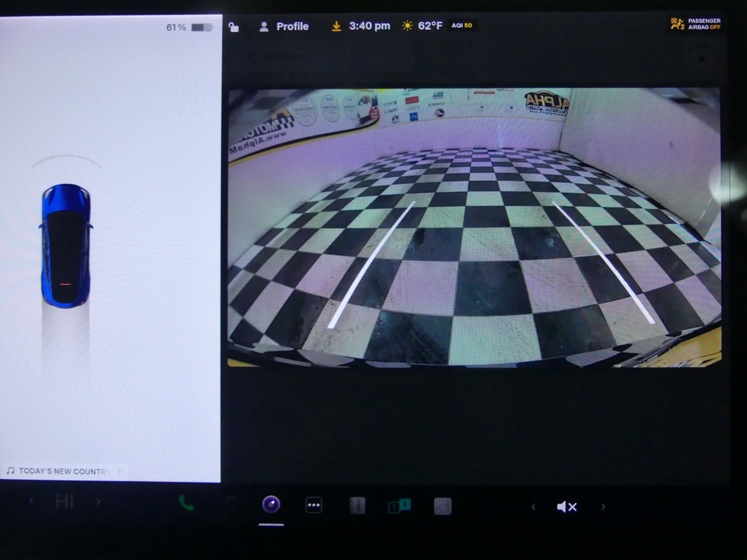
Task: Tap the AQI 50 air quality badge
Action: click(x=462, y=25)
